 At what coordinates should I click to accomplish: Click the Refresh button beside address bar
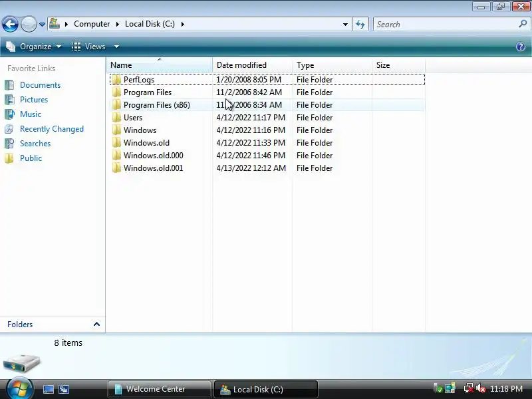pos(360,24)
